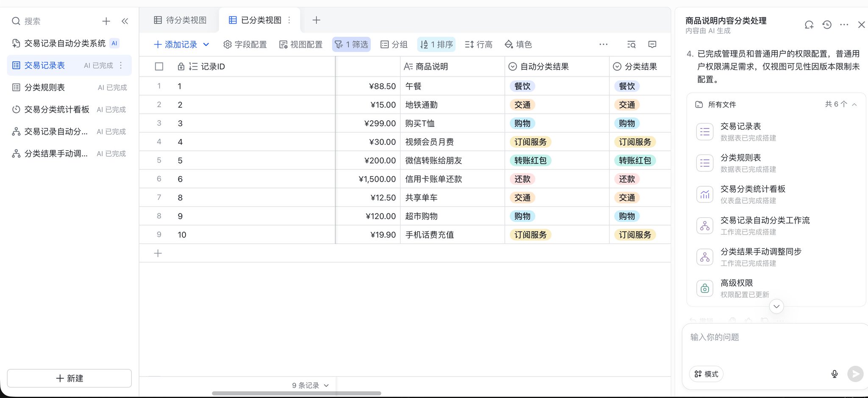Click the search-in-table icon
This screenshot has height=398, width=868.
point(631,44)
